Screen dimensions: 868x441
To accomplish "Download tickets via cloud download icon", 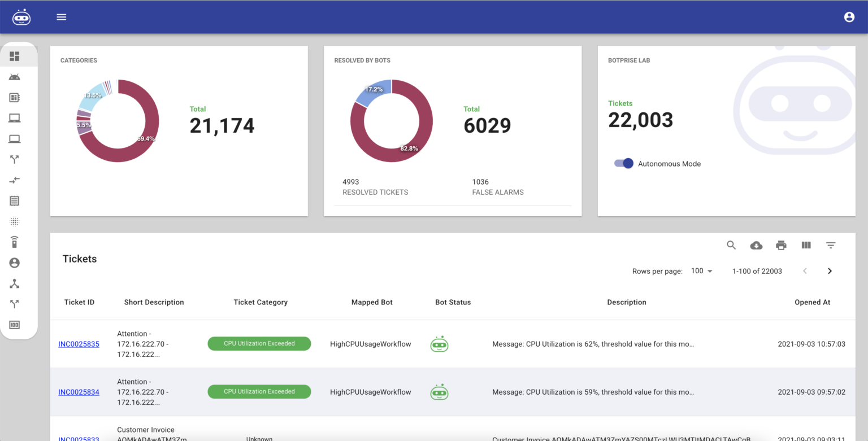I will click(756, 245).
